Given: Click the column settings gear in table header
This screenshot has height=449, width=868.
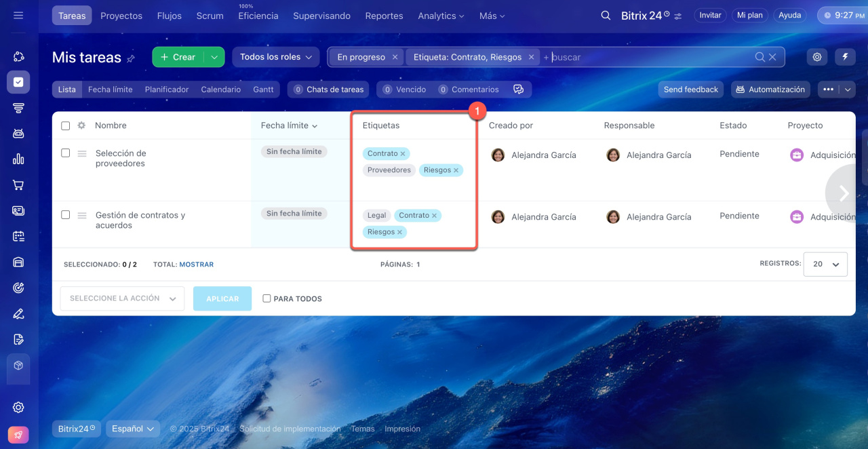Looking at the screenshot, I should pyautogui.click(x=81, y=125).
